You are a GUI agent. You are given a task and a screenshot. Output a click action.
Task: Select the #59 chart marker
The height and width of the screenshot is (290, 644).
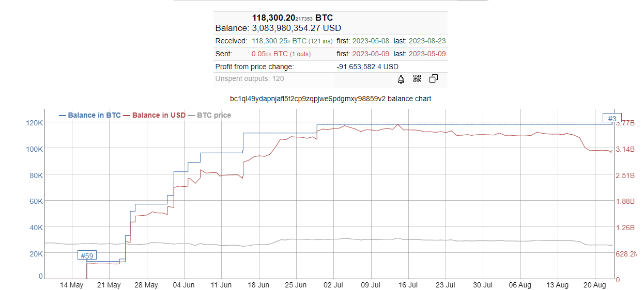click(x=87, y=255)
